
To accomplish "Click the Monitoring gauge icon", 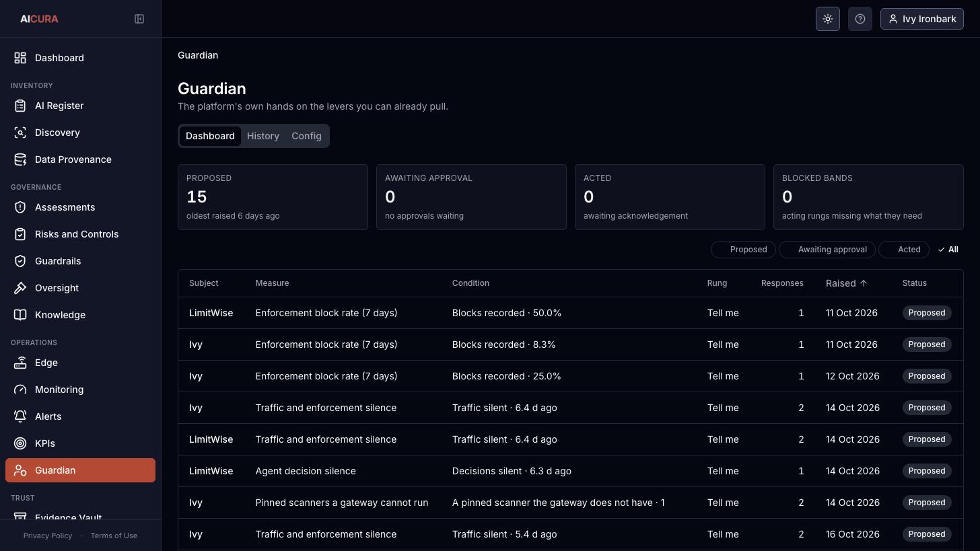I will pos(20,390).
